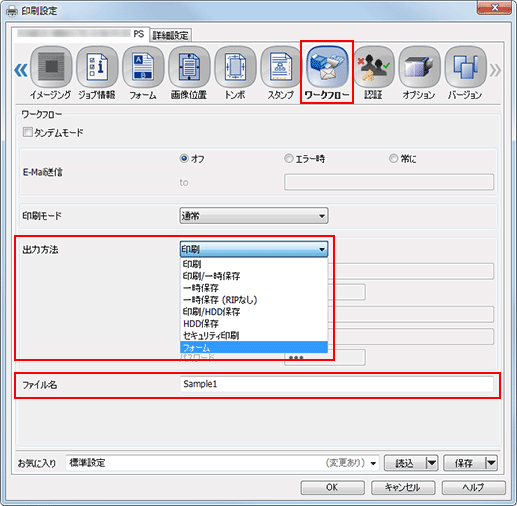
Task: Click the キャンセル button
Action: click(403, 488)
